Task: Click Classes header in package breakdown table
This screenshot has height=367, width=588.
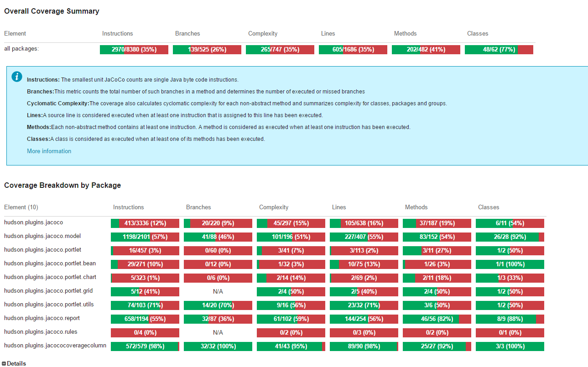Action: click(x=489, y=207)
